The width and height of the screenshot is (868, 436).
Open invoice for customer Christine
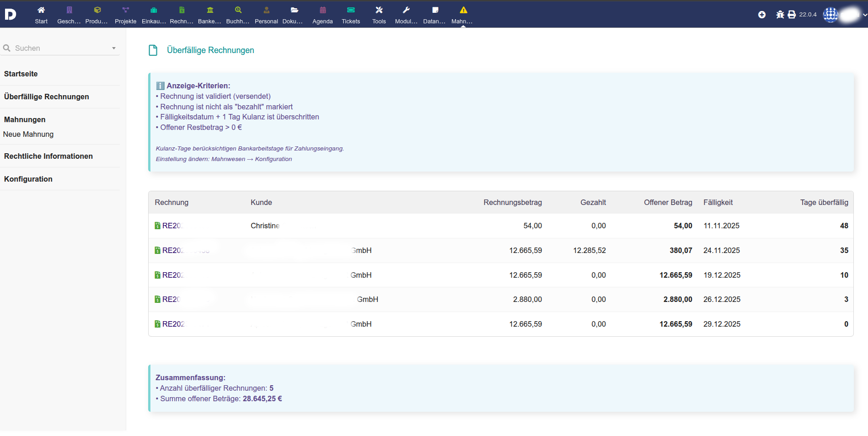172,226
